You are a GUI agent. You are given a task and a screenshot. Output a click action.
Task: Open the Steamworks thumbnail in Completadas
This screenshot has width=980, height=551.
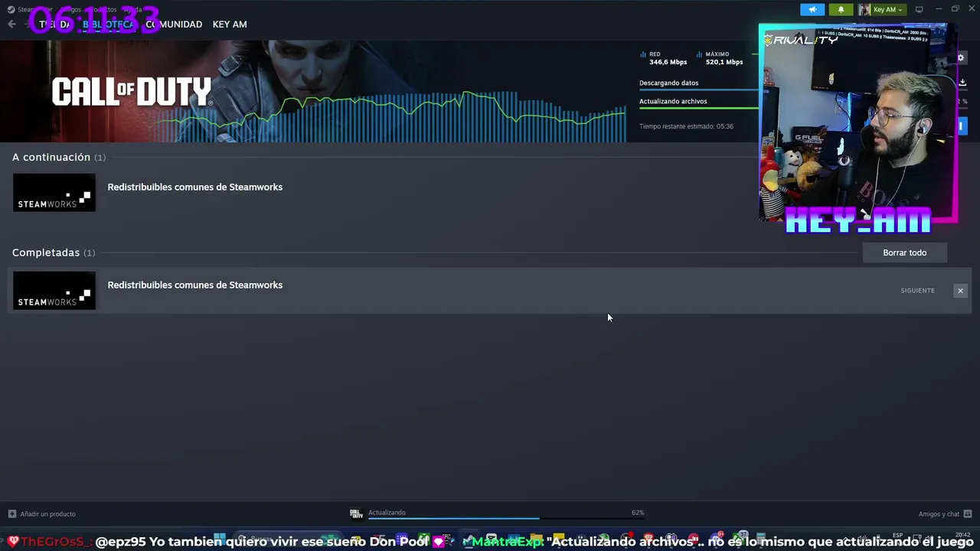pos(54,290)
